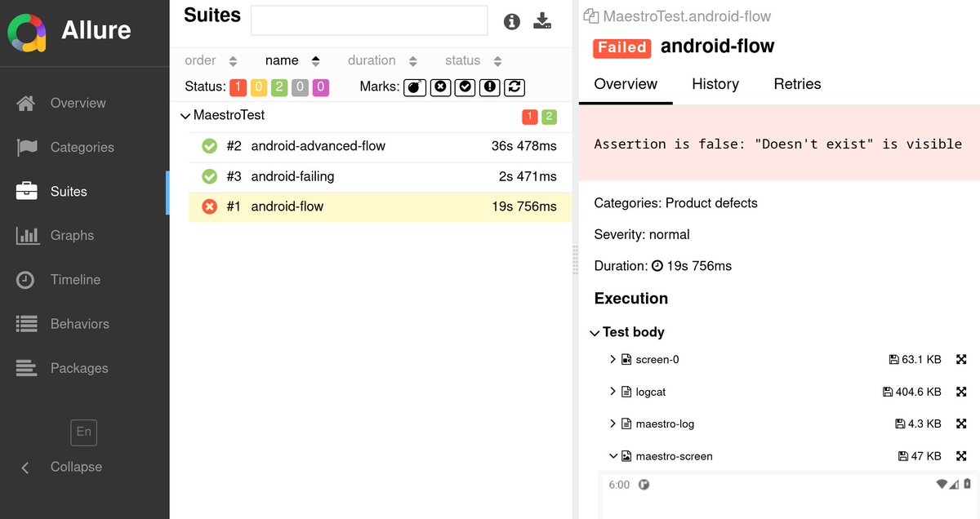Focus the suites search field
This screenshot has width=980, height=519.
[x=369, y=20]
